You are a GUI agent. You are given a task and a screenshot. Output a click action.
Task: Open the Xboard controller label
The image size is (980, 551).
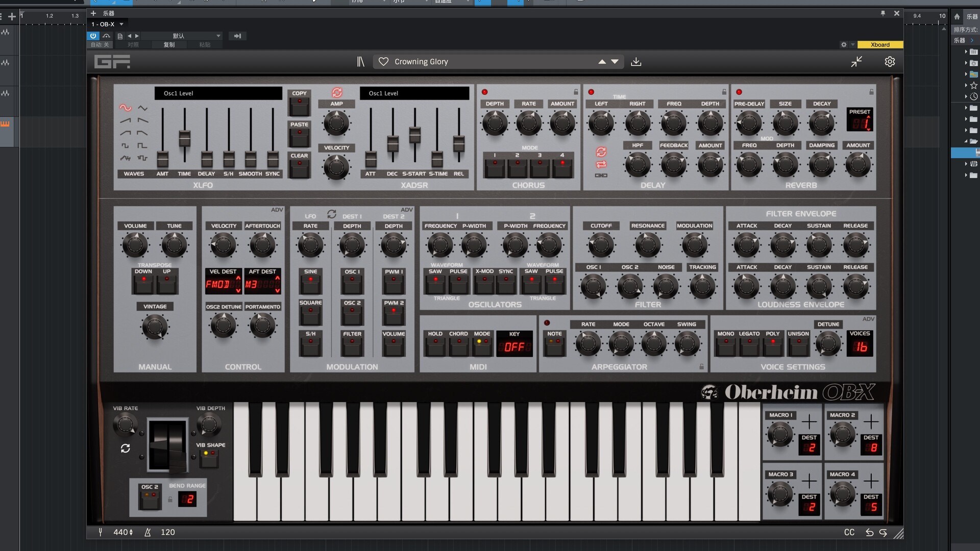(880, 45)
